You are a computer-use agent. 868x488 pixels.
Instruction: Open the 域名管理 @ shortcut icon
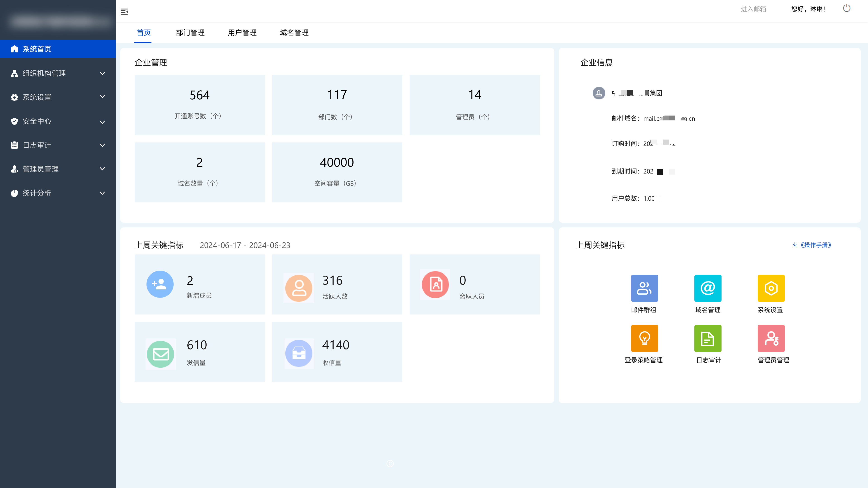708,288
